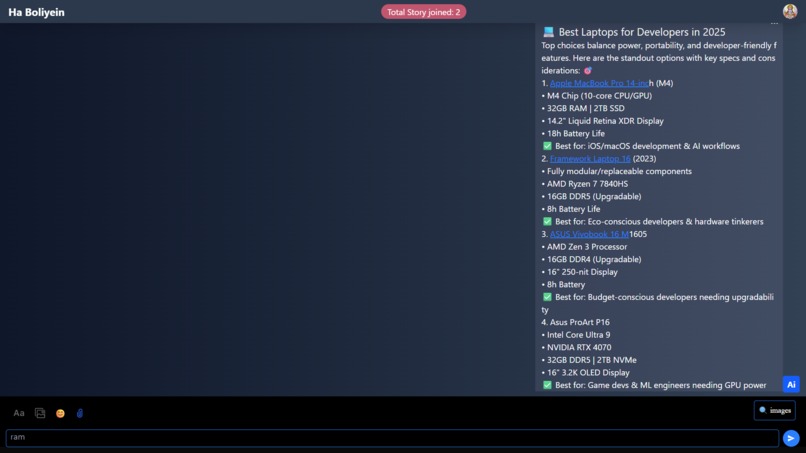Click the '18h Battery Life' line
This screenshot has width=806, height=453.
[573, 134]
